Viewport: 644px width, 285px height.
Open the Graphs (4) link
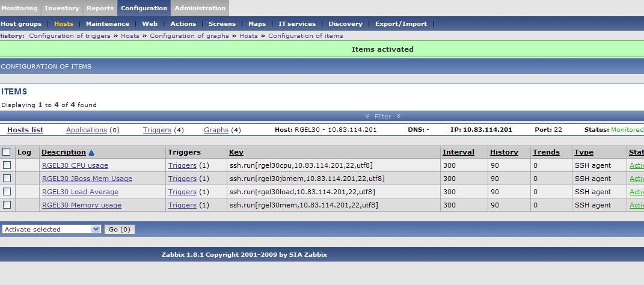click(216, 130)
